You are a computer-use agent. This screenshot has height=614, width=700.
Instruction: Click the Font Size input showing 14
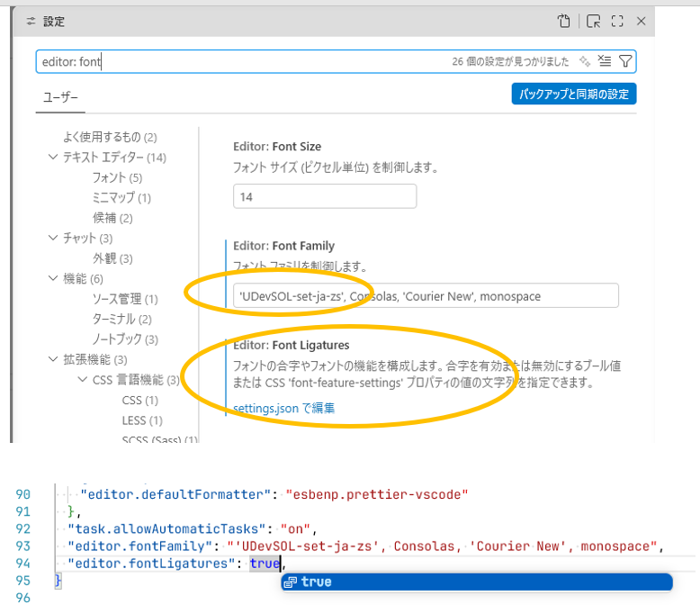(x=325, y=196)
